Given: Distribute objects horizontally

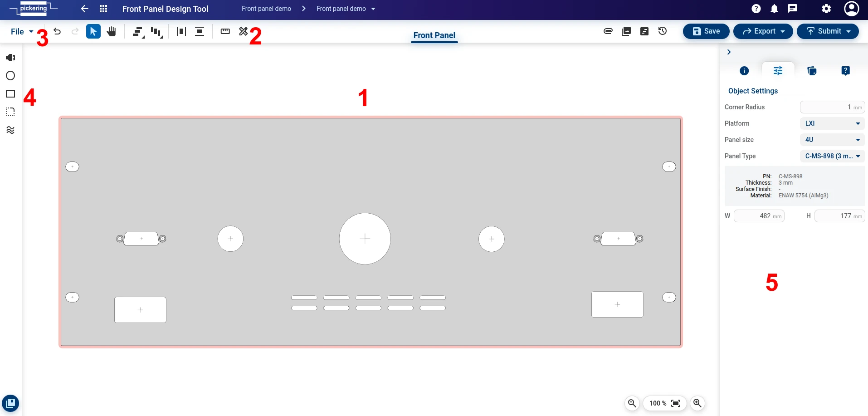Looking at the screenshot, I should (181, 31).
